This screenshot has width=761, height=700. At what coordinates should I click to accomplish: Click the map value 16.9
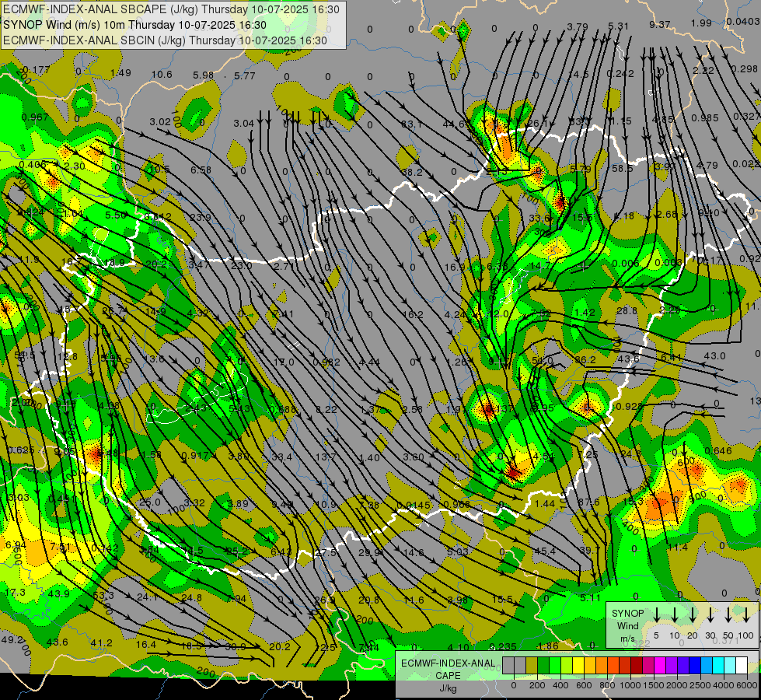coord(455,268)
